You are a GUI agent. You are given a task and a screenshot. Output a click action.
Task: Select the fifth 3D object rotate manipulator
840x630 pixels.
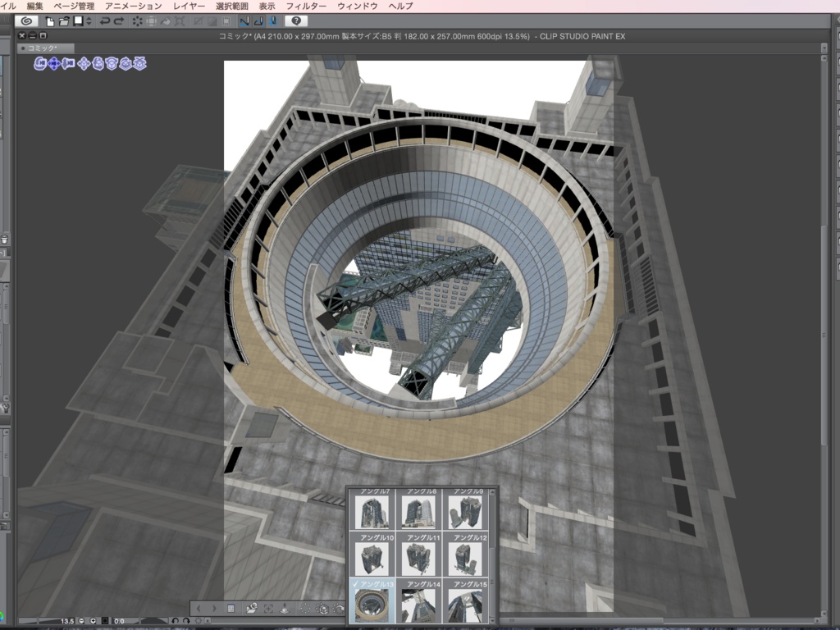(x=98, y=64)
